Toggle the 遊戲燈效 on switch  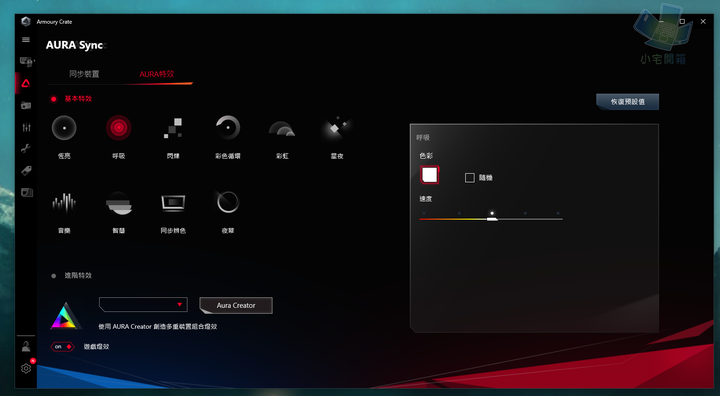pyautogui.click(x=62, y=346)
